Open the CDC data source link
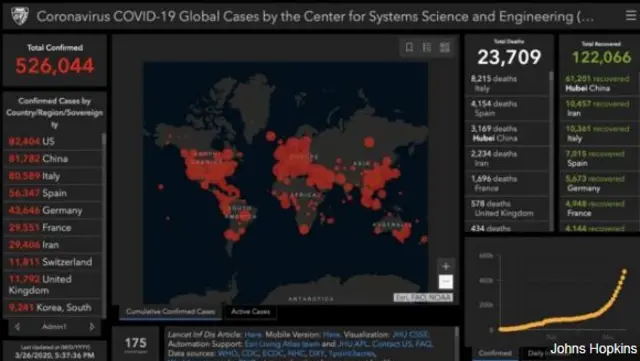Screen dimensions: 640x361 [x=251, y=353]
